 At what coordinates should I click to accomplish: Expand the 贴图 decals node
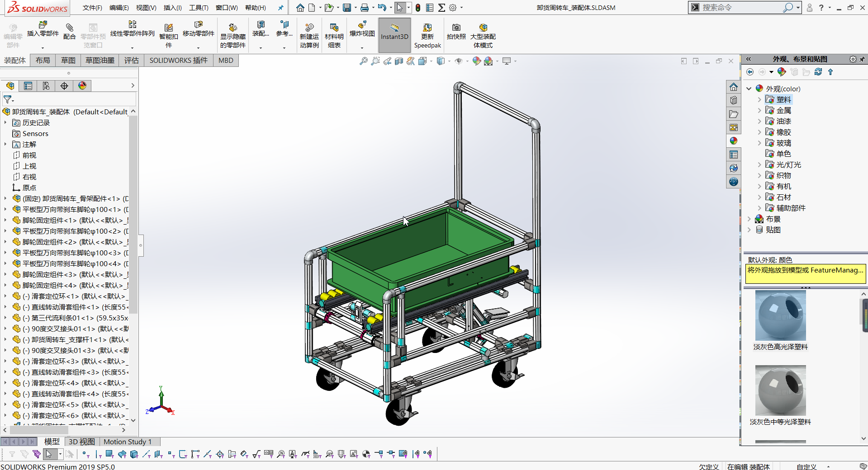point(749,230)
